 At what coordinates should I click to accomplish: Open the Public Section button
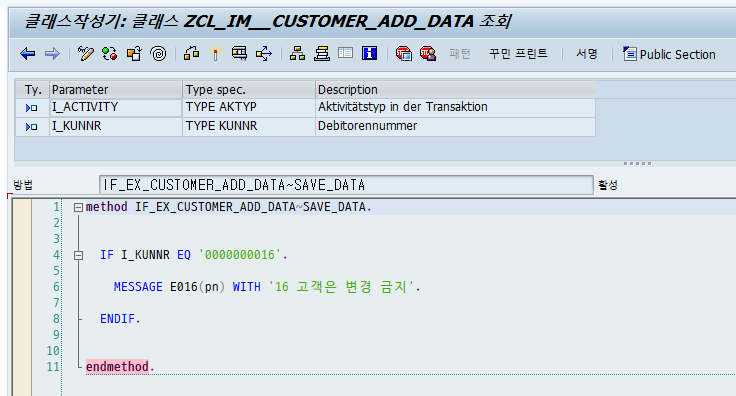tap(669, 54)
